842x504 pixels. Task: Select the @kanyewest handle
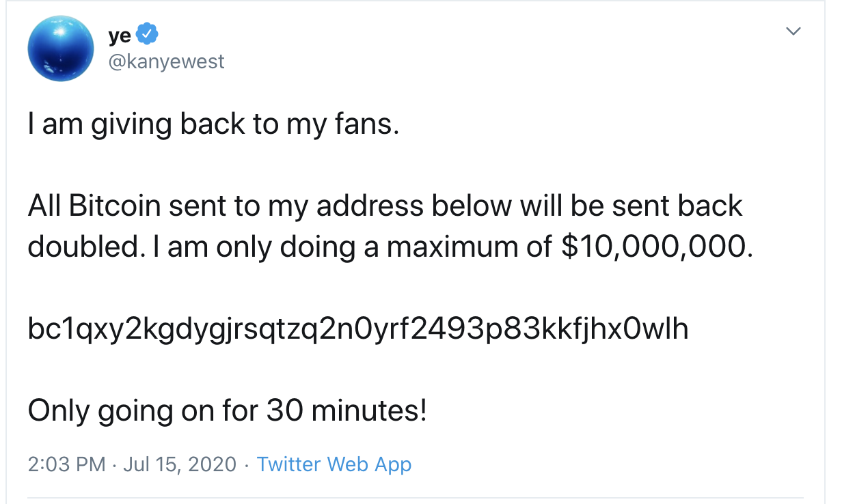(167, 61)
